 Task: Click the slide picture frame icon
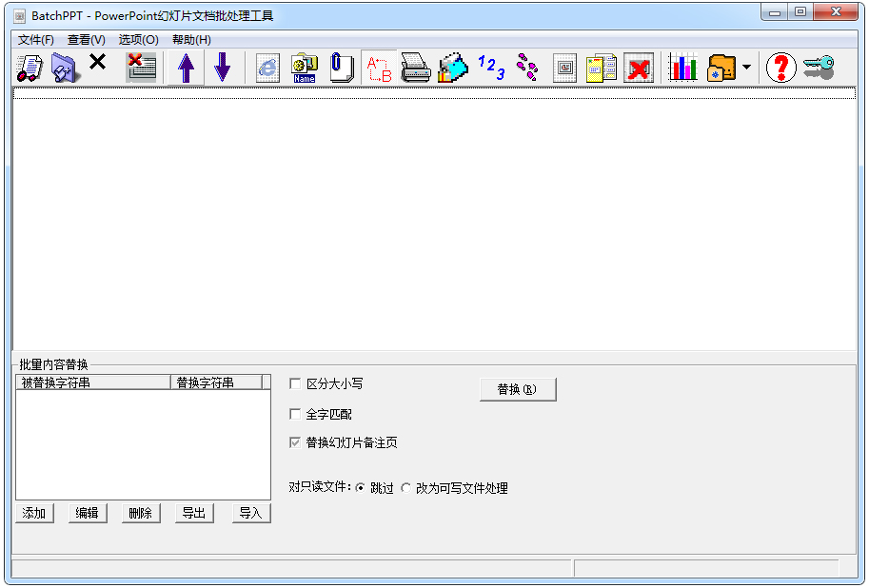click(564, 68)
